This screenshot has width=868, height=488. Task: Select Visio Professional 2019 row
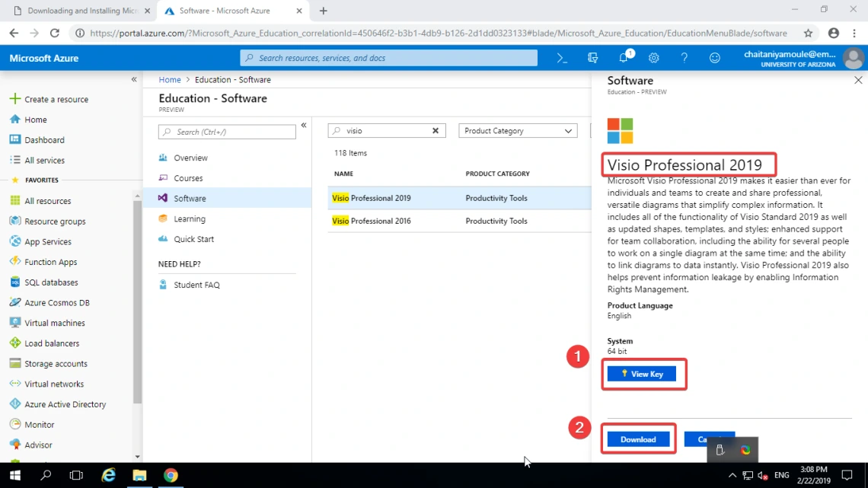459,198
